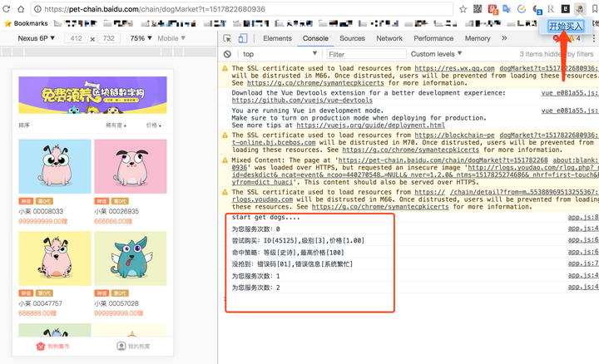Open the DevTools three-dot menu

click(593, 38)
